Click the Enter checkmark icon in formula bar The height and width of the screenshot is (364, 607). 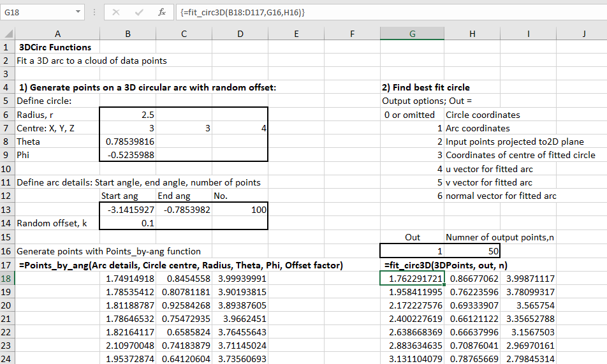pos(139,12)
